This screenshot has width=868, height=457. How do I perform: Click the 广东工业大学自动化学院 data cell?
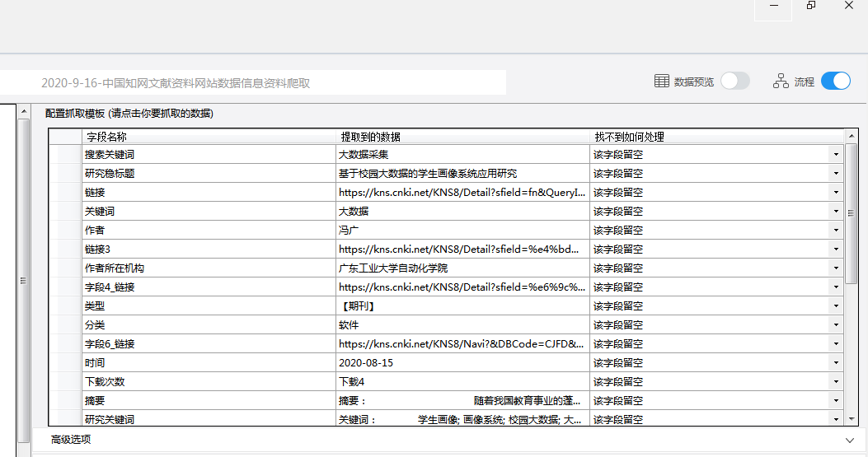(462, 268)
